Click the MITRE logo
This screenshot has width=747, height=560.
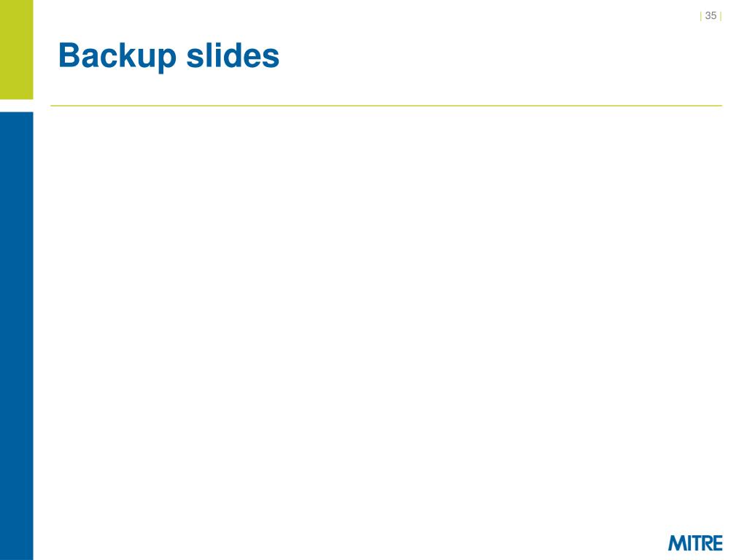695,543
